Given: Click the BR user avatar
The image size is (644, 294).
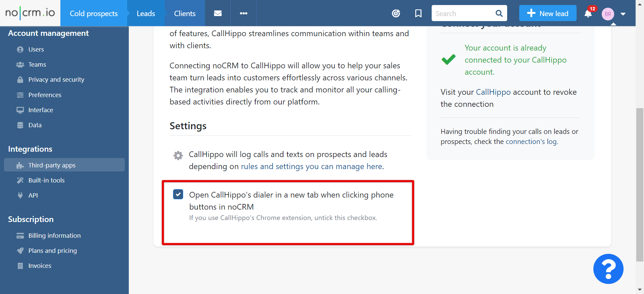Looking at the screenshot, I should point(608,14).
